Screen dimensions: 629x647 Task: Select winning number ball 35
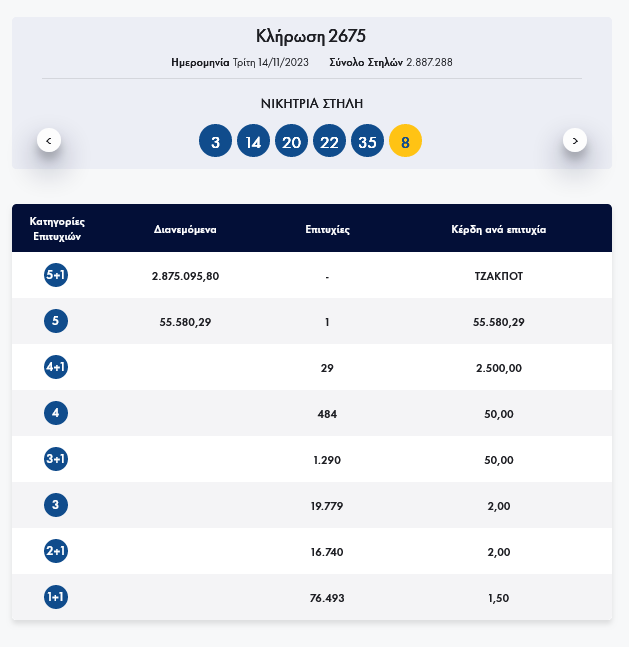point(367,141)
